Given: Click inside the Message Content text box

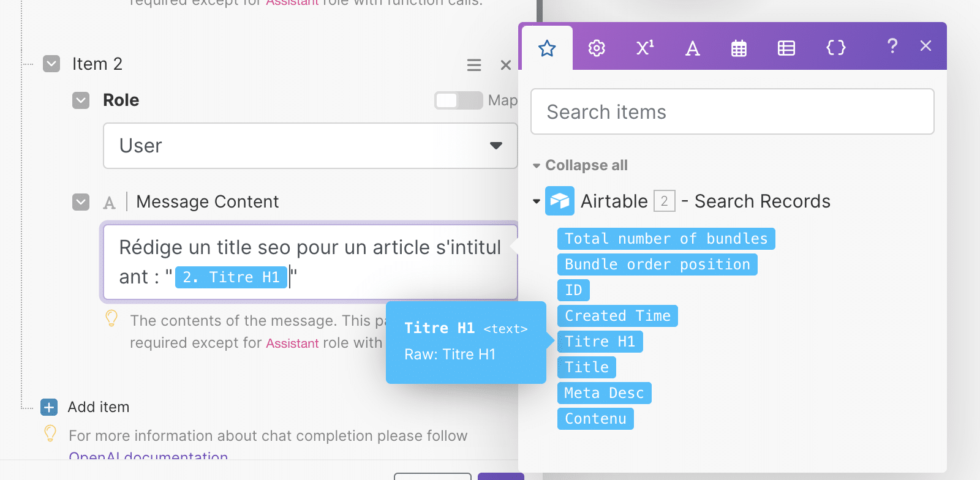Looking at the screenshot, I should tap(311, 262).
